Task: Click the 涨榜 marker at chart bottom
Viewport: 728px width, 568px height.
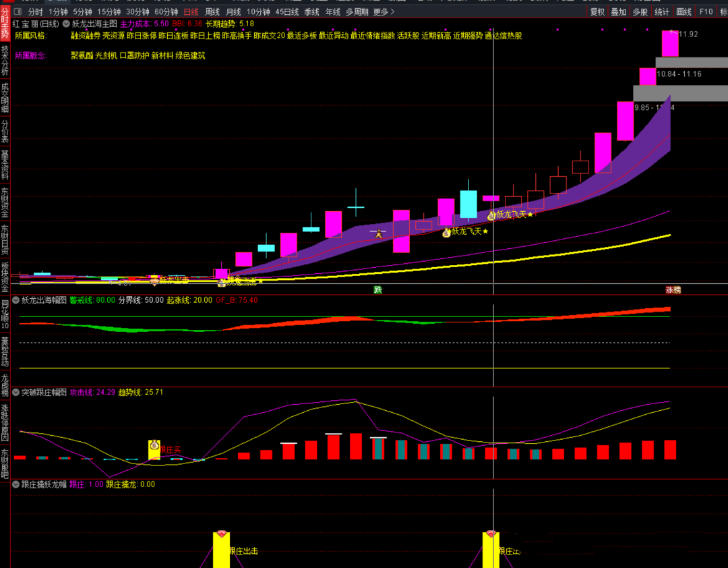Action: (x=673, y=289)
